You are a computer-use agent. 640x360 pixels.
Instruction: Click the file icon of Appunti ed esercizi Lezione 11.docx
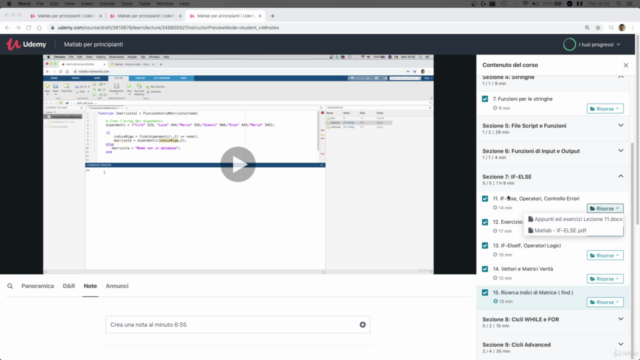(x=531, y=219)
